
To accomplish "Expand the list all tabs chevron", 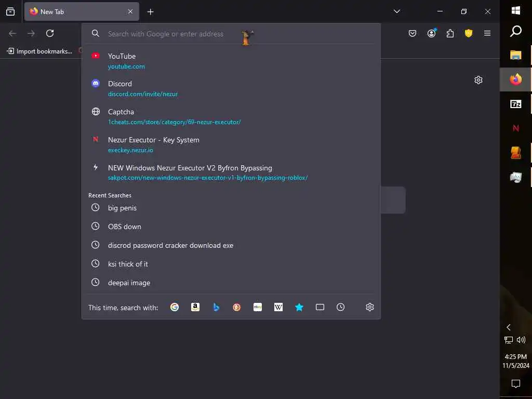I will coord(396,11).
